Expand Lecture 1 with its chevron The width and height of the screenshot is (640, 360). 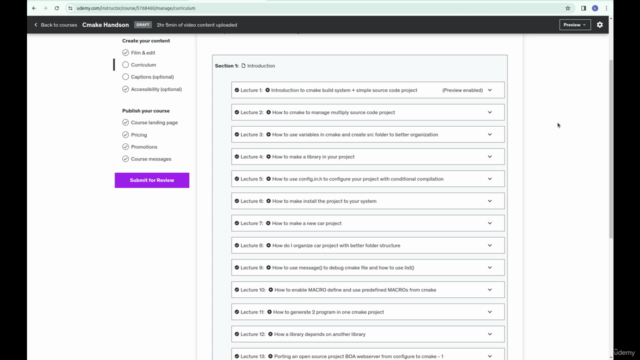tap(490, 90)
